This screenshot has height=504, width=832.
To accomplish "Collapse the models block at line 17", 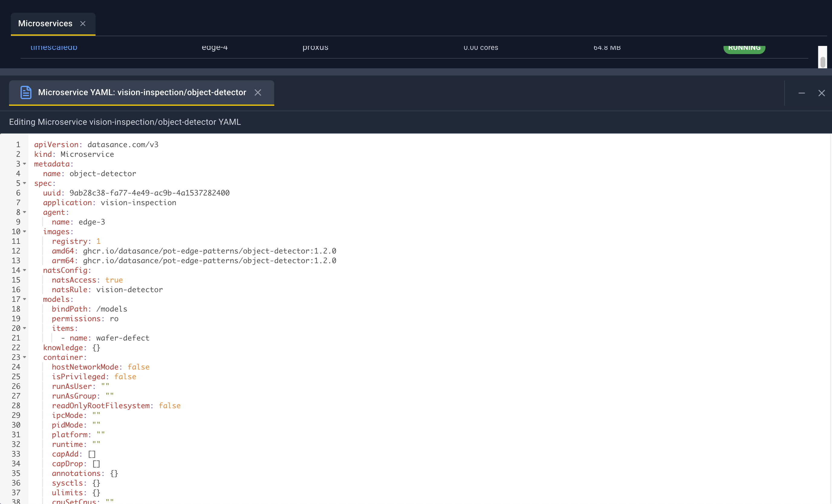I will click(x=25, y=299).
